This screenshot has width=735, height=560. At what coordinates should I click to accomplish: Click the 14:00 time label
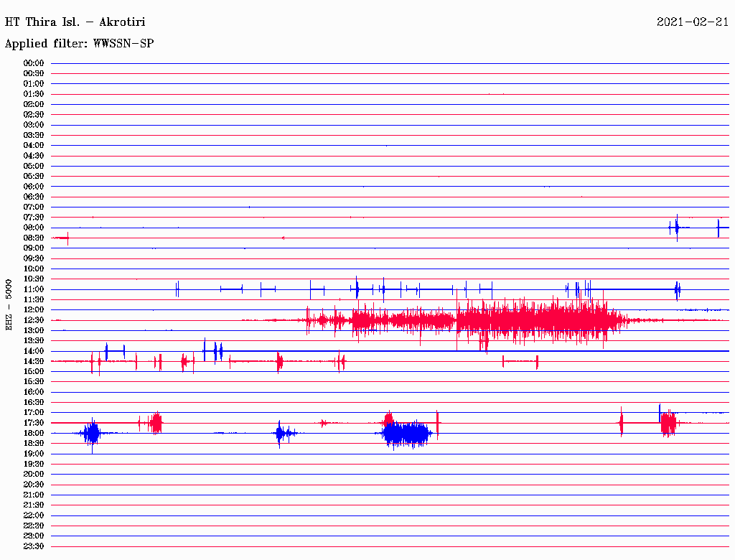34,351
